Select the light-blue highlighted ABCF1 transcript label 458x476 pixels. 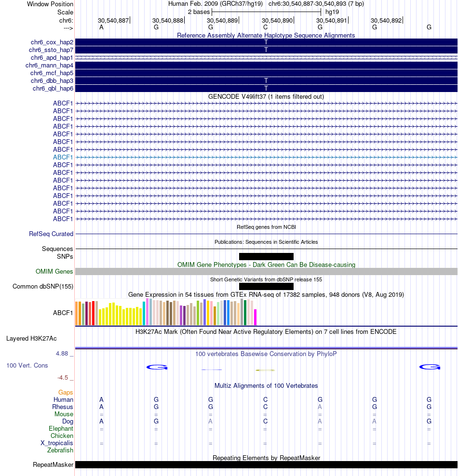coord(63,157)
